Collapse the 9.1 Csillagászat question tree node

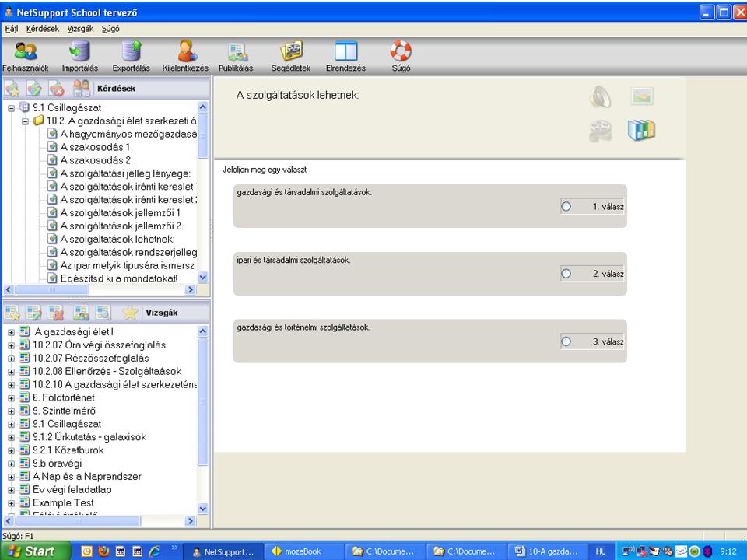pyautogui.click(x=12, y=108)
